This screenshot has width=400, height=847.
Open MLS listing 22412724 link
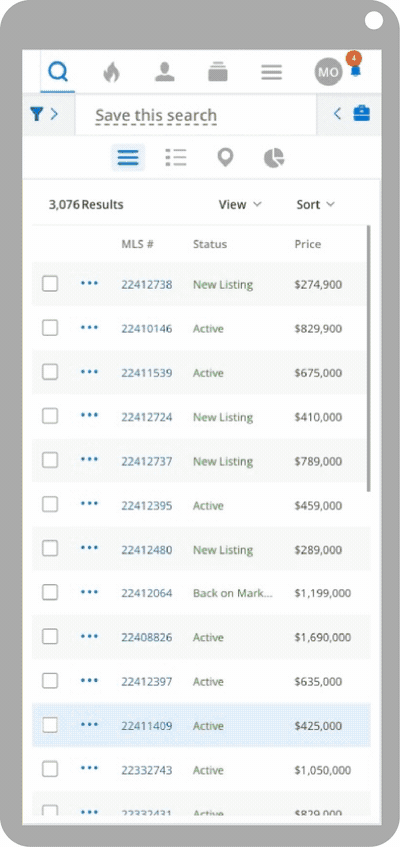tap(146, 417)
